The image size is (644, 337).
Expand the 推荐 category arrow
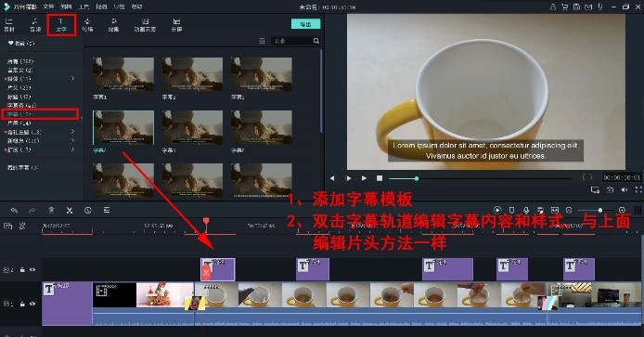[72, 79]
